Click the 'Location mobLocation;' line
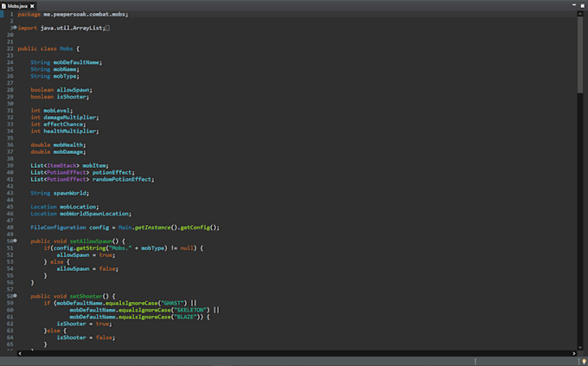Image resolution: width=588 pixels, height=366 pixels. (65, 207)
